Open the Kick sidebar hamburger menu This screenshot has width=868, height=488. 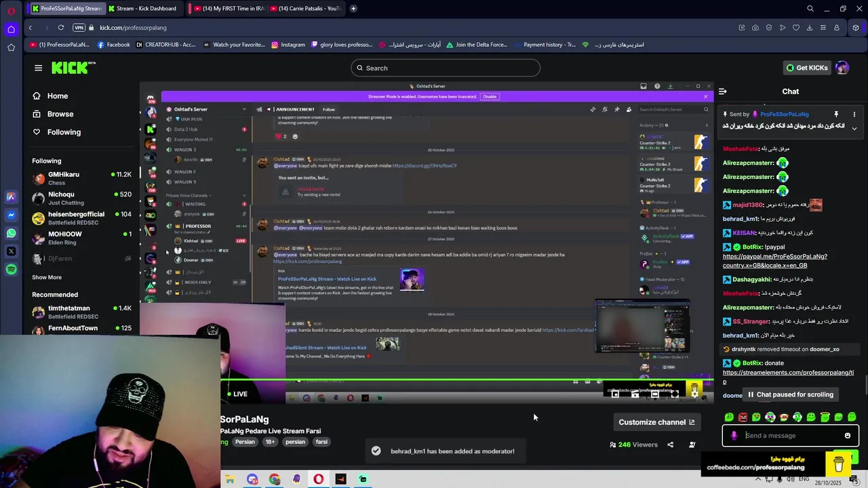(x=38, y=68)
